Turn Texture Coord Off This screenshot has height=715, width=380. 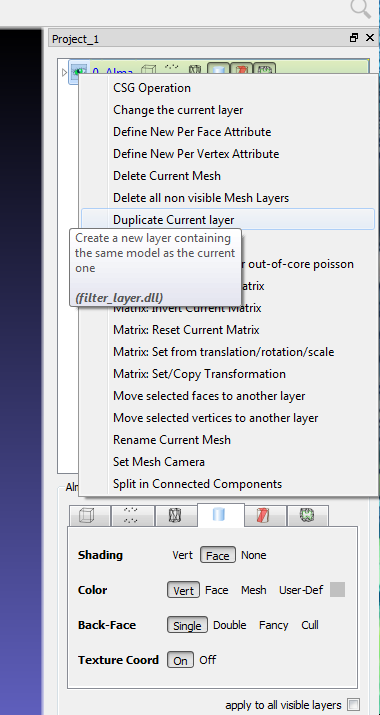[208, 660]
